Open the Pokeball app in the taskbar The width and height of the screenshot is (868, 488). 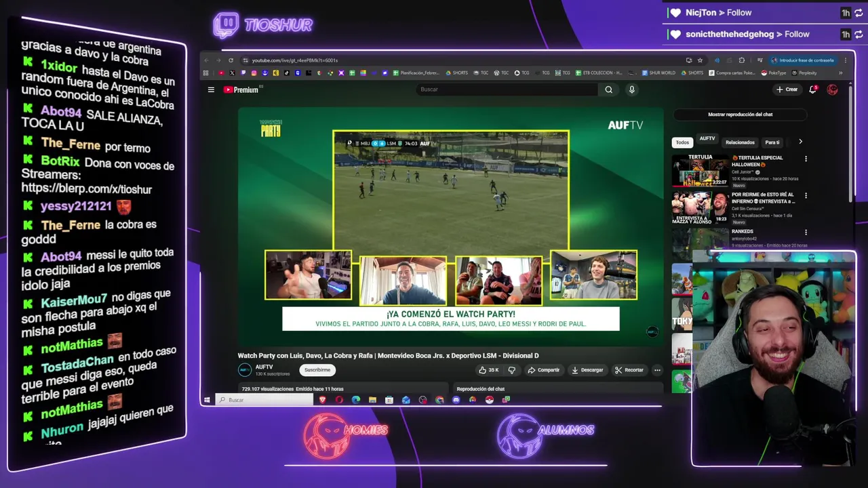tap(490, 400)
